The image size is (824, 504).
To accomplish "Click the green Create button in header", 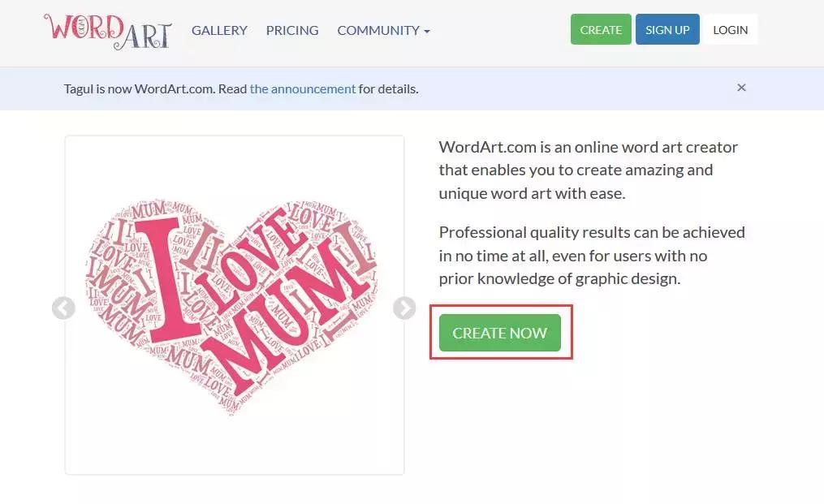I will (x=601, y=30).
